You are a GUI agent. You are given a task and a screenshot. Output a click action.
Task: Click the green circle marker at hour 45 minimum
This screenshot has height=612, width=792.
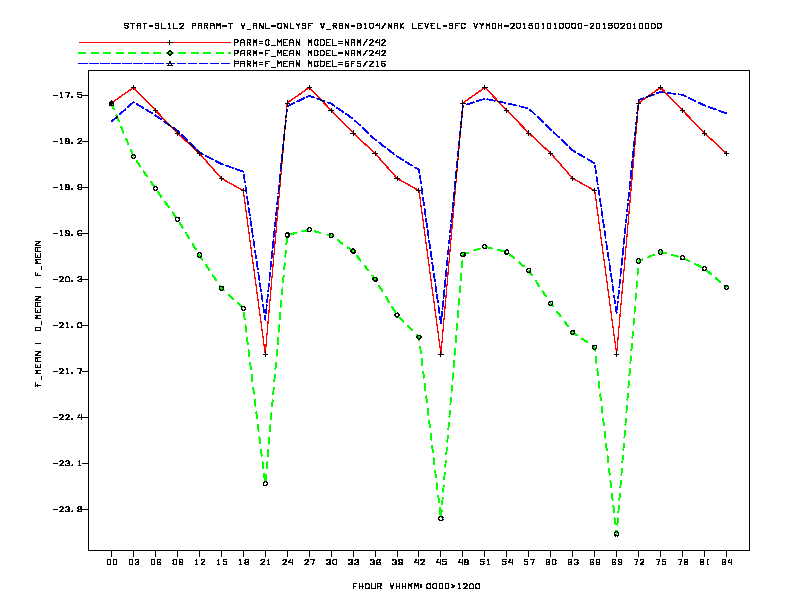[x=441, y=519]
